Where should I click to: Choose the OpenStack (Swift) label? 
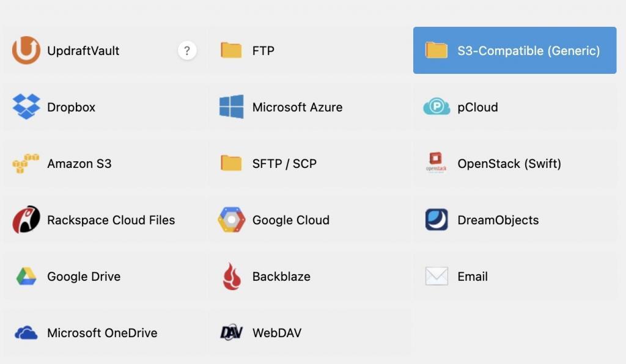(x=509, y=164)
